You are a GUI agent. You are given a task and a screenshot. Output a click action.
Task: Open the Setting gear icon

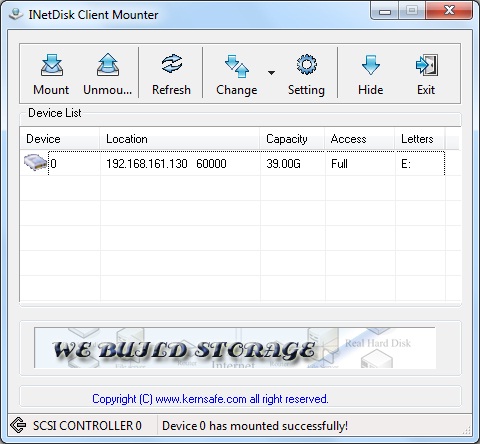pos(306,65)
